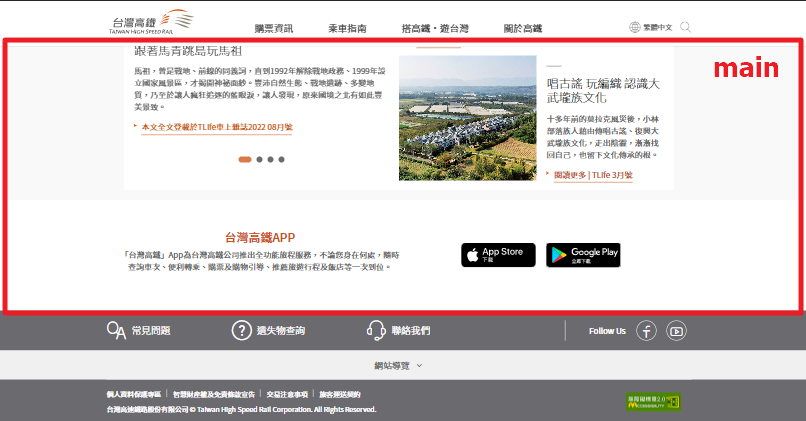
Task: Open the 交易注意事項 footer link
Action: pyautogui.click(x=287, y=394)
